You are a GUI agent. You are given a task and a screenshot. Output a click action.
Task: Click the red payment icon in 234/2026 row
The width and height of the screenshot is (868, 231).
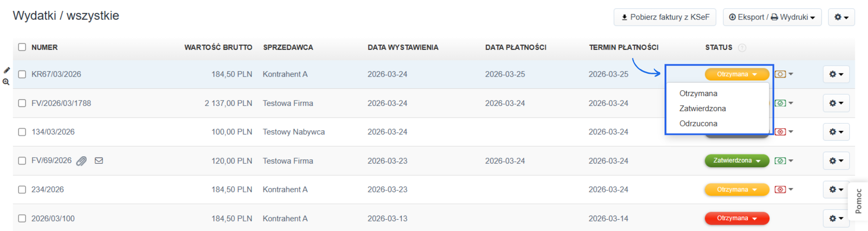[x=780, y=189]
